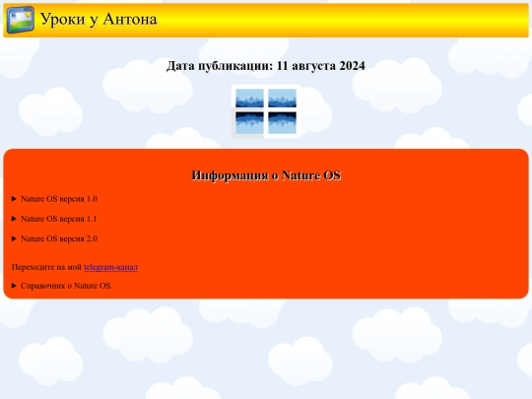The width and height of the screenshot is (532, 399).
Task: Click the Переходите на мой text
Action: click(x=47, y=267)
